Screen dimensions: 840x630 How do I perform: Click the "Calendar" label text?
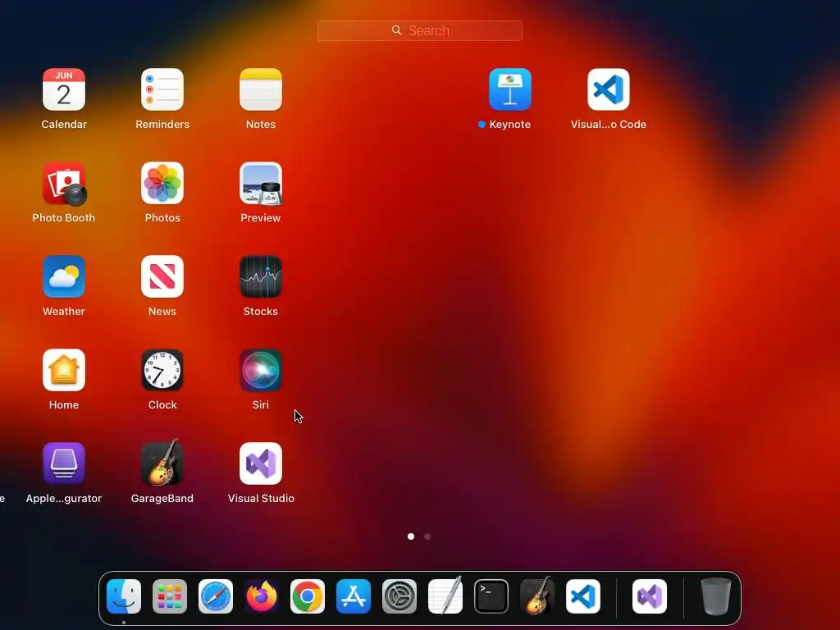tap(64, 125)
